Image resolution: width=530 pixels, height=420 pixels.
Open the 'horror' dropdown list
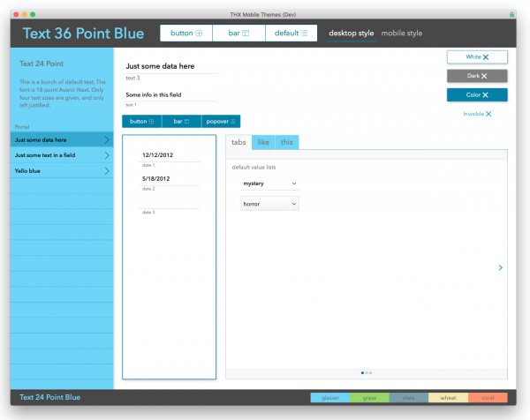pyautogui.click(x=269, y=204)
